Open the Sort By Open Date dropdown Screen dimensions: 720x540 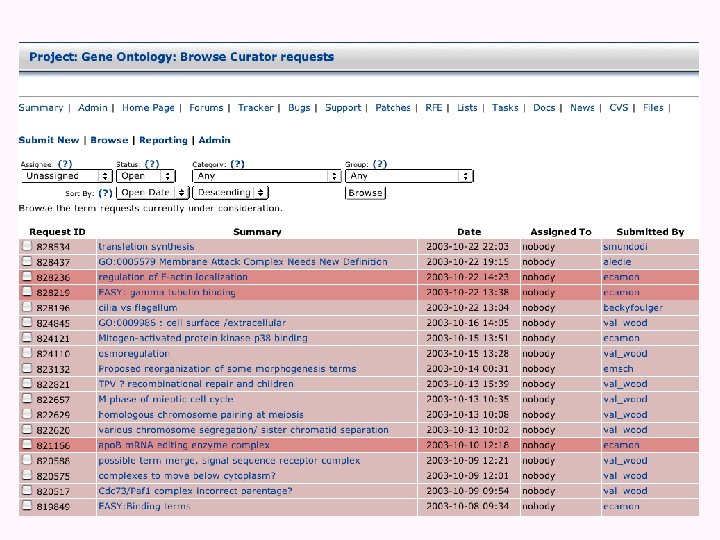pyautogui.click(x=153, y=193)
